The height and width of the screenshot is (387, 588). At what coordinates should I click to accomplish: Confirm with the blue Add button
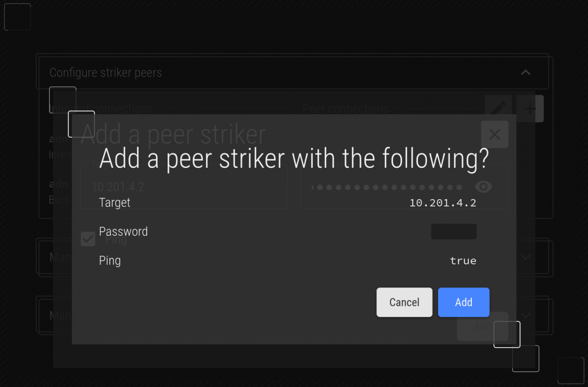pyautogui.click(x=464, y=302)
